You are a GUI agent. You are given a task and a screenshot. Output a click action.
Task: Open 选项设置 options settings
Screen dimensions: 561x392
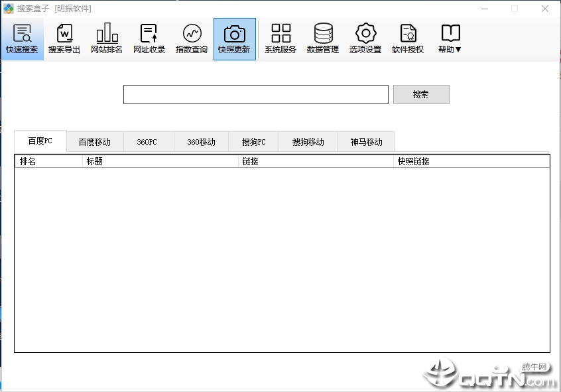tap(365, 39)
